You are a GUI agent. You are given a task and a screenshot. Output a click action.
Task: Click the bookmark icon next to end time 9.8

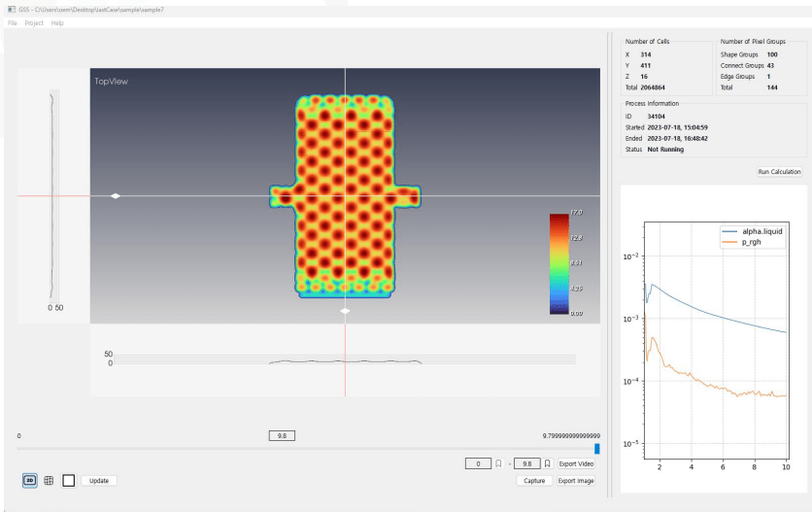tap(547, 464)
